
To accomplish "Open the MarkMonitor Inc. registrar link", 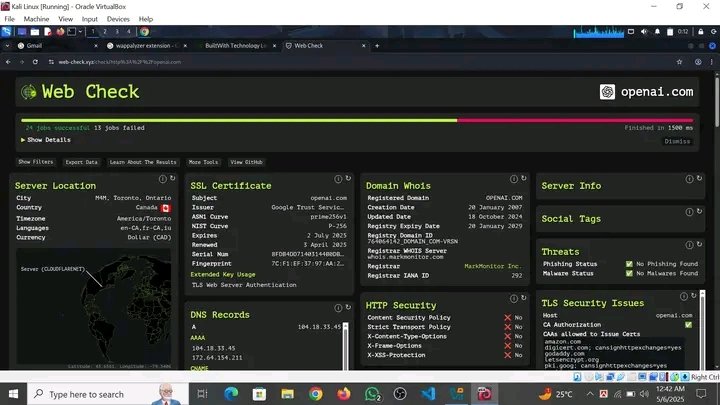I will point(493,266).
